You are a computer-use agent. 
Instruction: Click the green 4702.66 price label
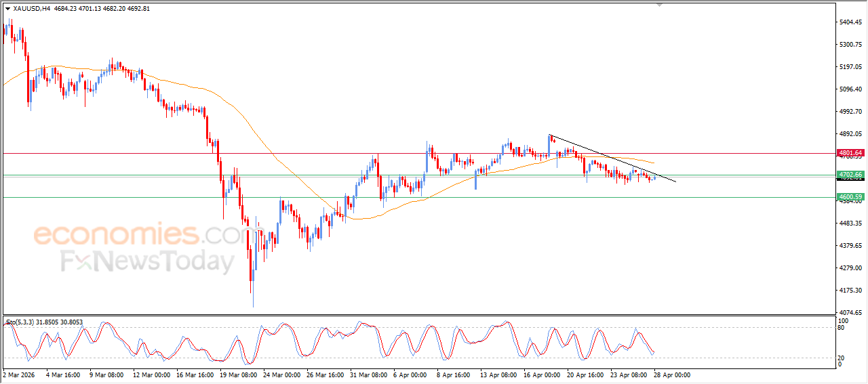pyautogui.click(x=850, y=175)
